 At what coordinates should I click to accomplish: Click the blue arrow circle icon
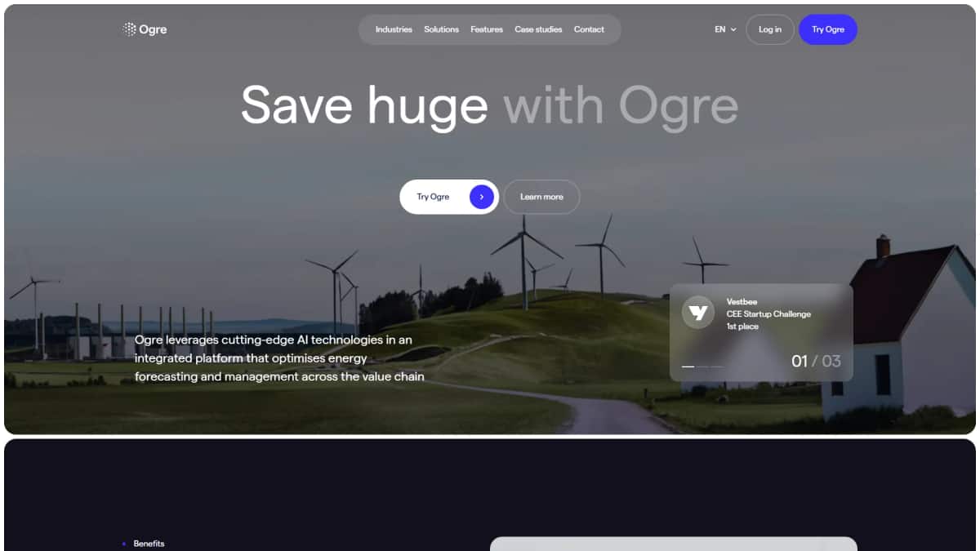pos(482,197)
